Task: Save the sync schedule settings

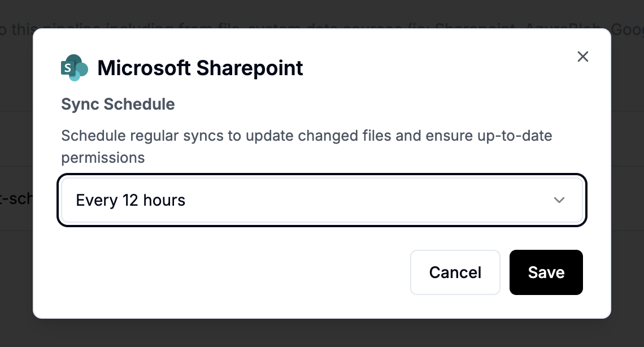Action: point(546,272)
